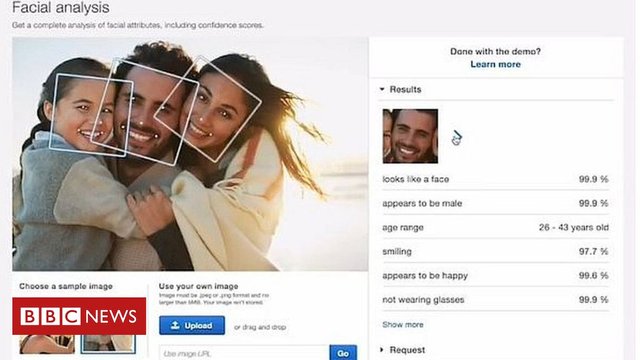Click the image URL input field

click(x=244, y=353)
